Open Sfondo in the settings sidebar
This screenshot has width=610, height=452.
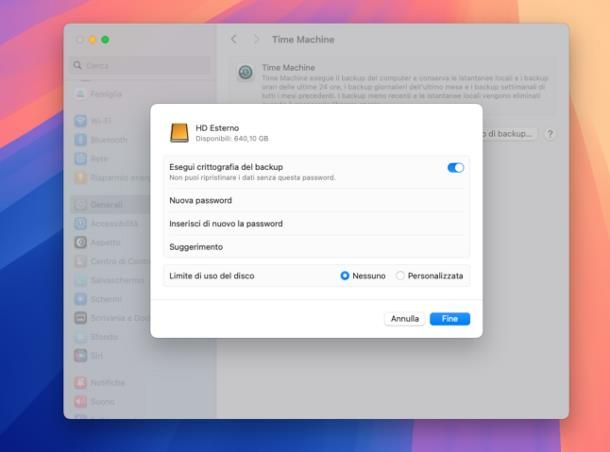(x=111, y=337)
